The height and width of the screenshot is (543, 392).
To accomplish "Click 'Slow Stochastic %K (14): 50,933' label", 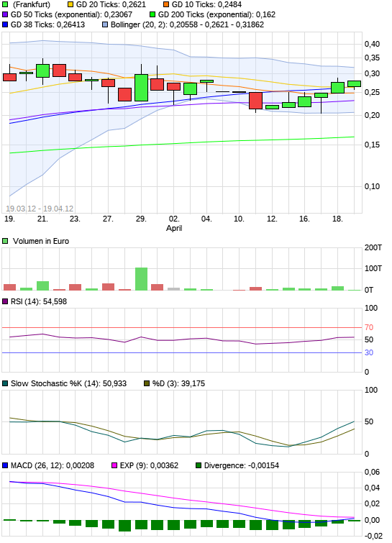I will pos(68,384).
